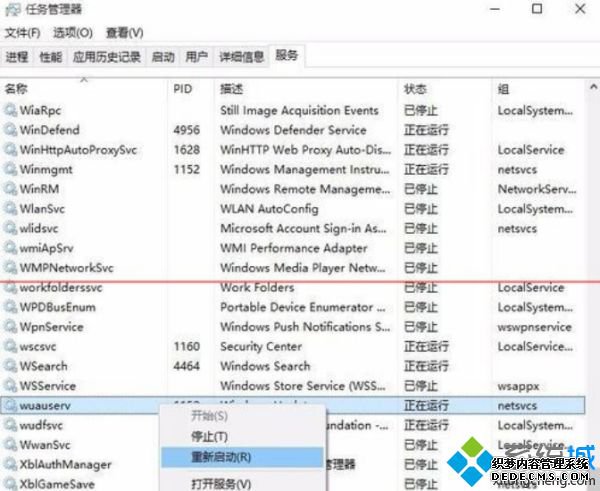Click the gear icon beside Winmgmt
Image resolution: width=600 pixels, height=491 pixels.
(x=10, y=169)
